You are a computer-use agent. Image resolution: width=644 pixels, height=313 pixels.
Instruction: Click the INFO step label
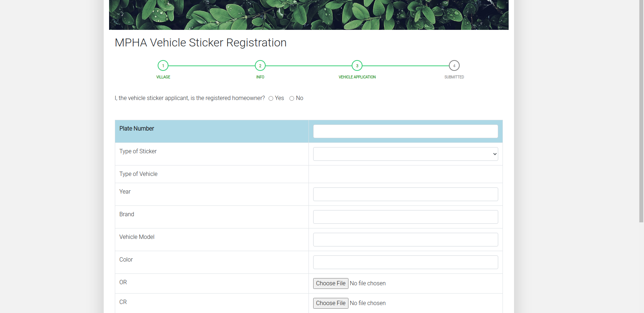point(260,77)
